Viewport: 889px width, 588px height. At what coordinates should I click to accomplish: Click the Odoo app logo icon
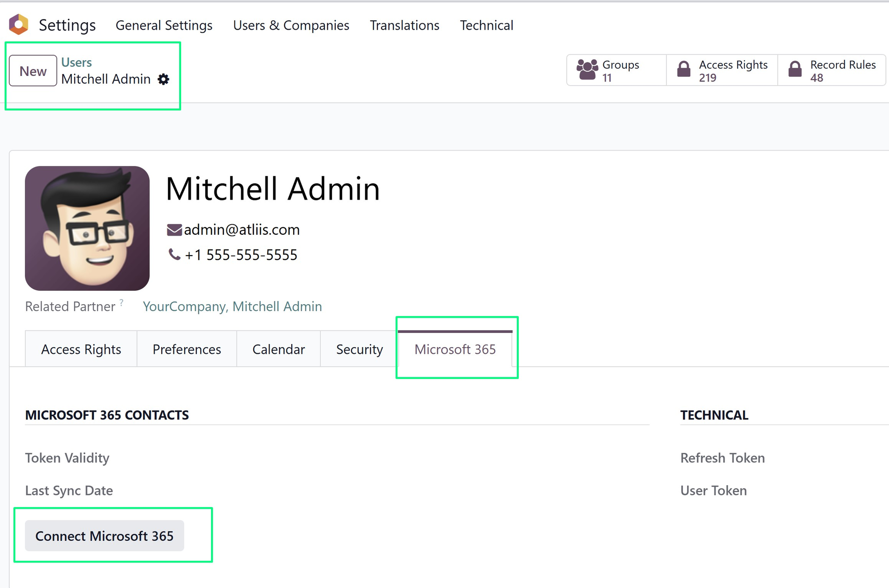click(19, 25)
